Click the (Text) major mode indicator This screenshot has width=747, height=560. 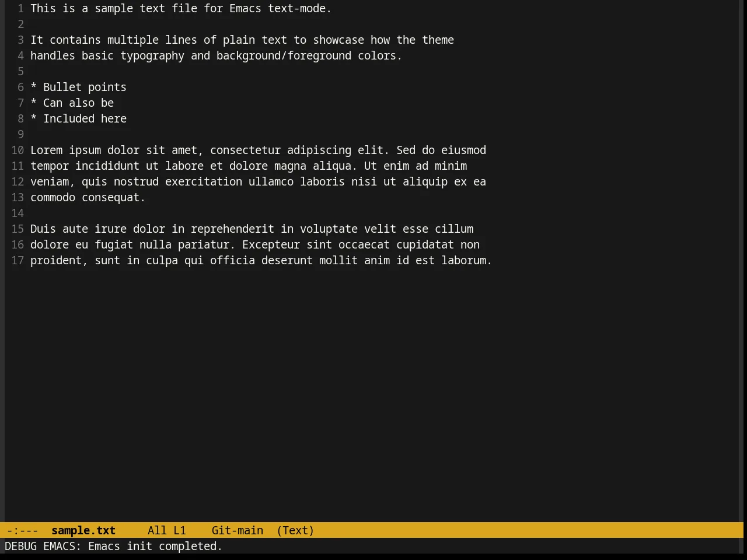click(295, 530)
